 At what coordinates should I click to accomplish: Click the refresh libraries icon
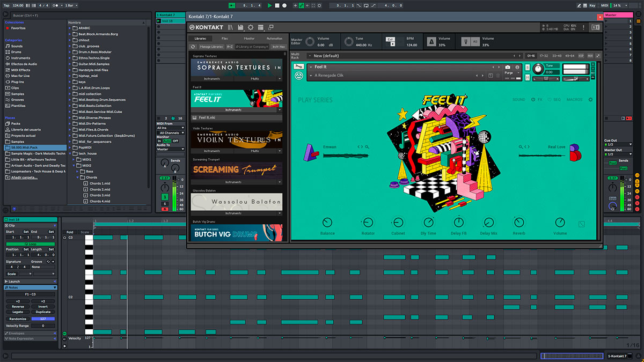tap(193, 47)
